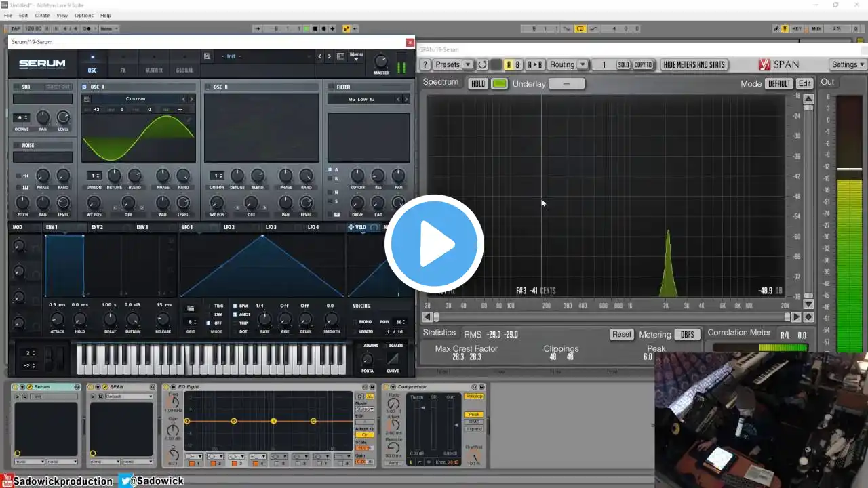Toggle OSC A enable switch
This screenshot has width=868, height=488.
[84, 87]
